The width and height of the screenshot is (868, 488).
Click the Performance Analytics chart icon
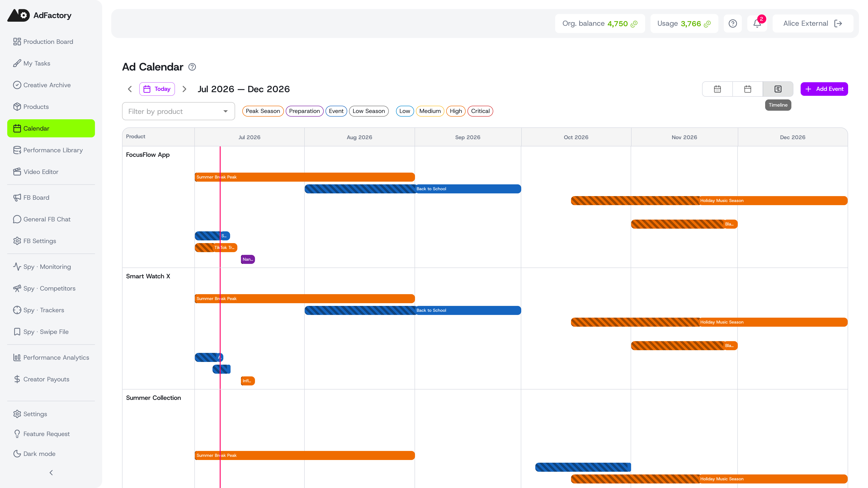17,358
